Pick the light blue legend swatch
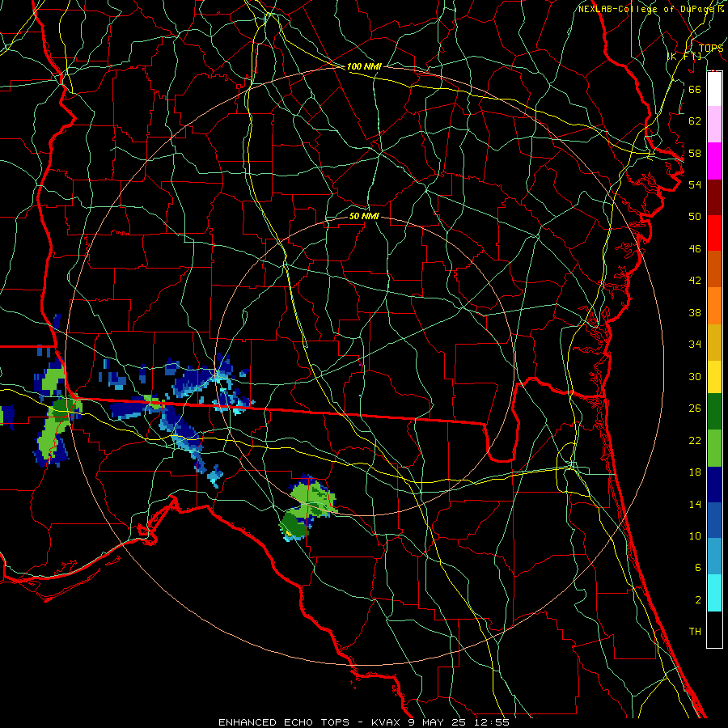 coord(714,557)
